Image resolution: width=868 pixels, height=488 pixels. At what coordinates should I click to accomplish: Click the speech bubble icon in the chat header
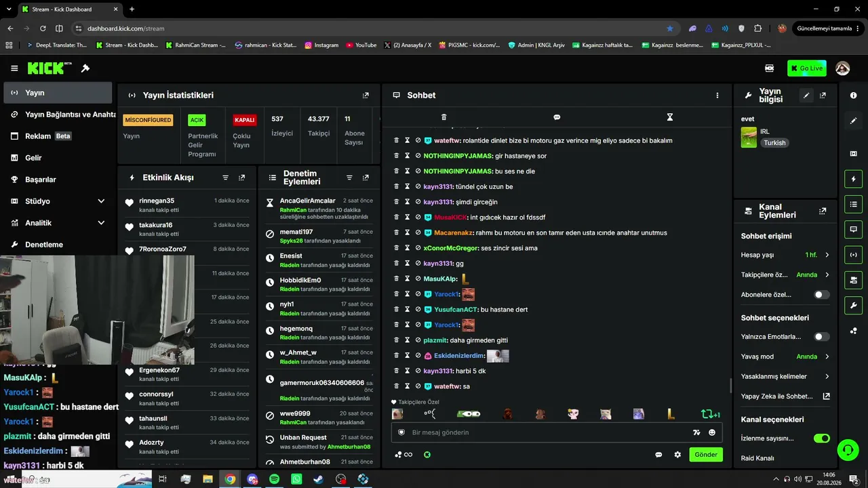(557, 117)
